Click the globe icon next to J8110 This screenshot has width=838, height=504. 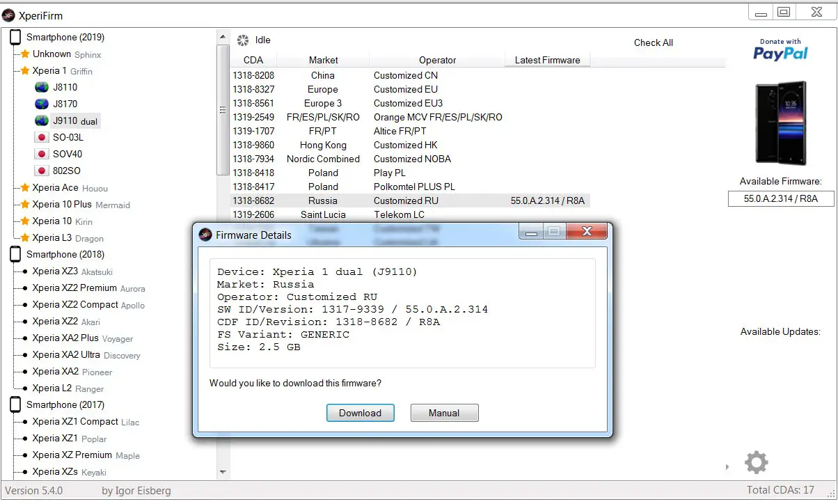(42, 88)
